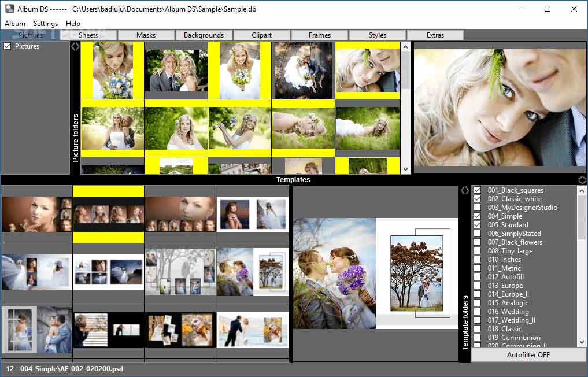Switch to the Backgrounds tab
This screenshot has width=588, height=377.
click(204, 35)
